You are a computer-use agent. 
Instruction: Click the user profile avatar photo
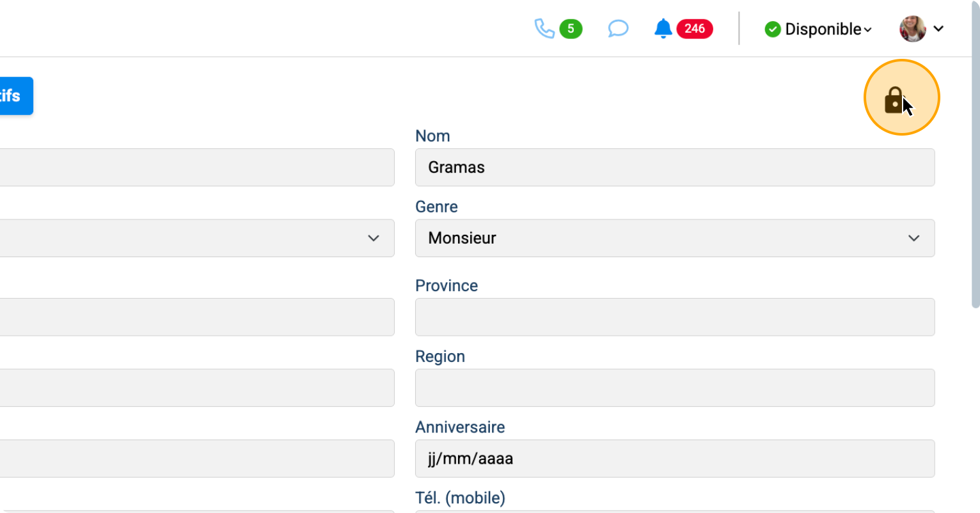[x=912, y=29]
